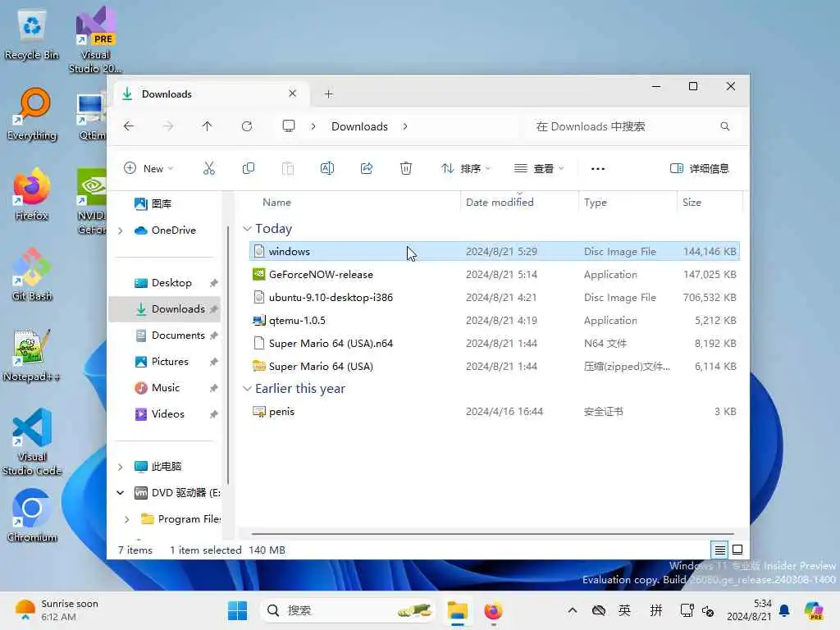Expand the 此电脑 tree node
Screen dimensions: 840x630
point(121,467)
